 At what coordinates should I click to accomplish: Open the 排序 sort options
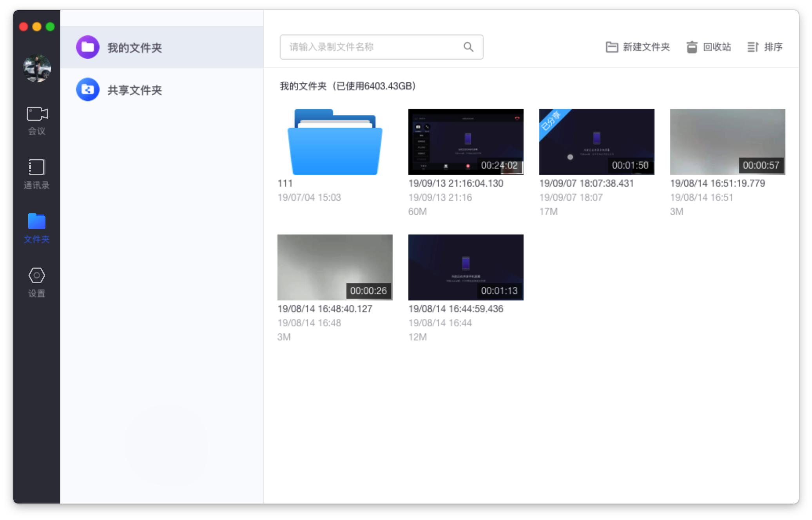tap(765, 47)
